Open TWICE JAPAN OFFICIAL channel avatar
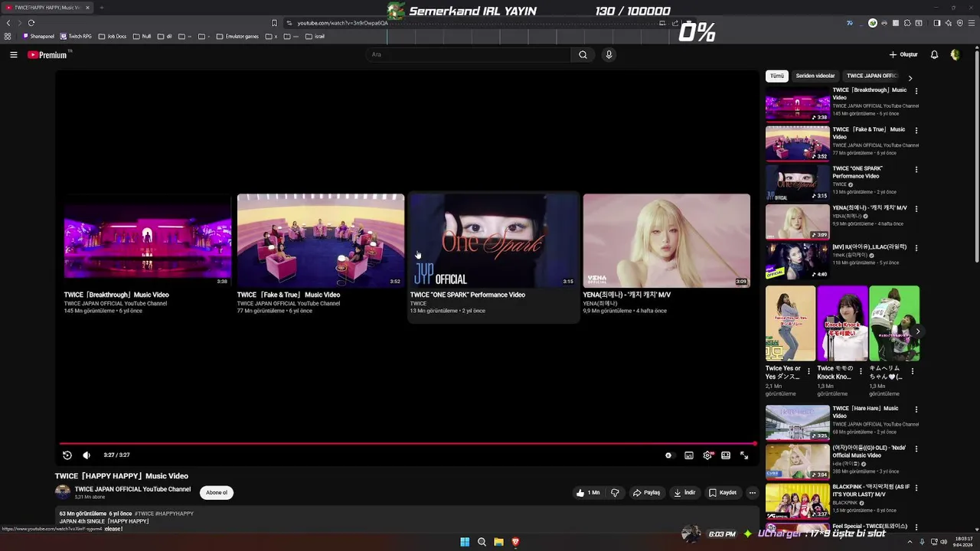 (63, 492)
